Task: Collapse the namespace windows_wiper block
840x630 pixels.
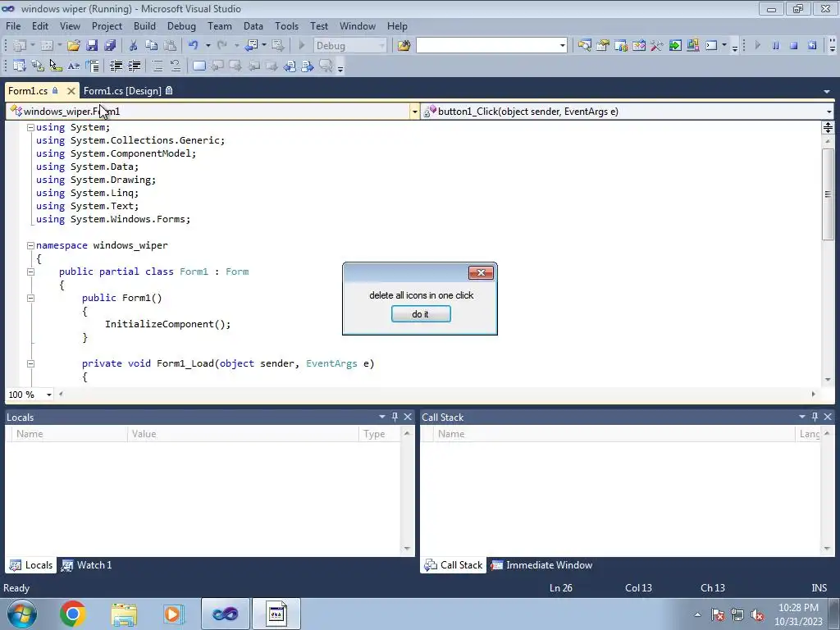Action: pyautogui.click(x=30, y=245)
